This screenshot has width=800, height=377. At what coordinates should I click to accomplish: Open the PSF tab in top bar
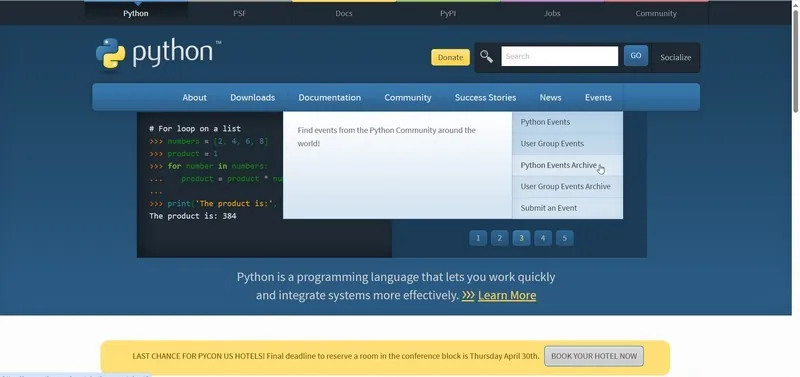(240, 13)
